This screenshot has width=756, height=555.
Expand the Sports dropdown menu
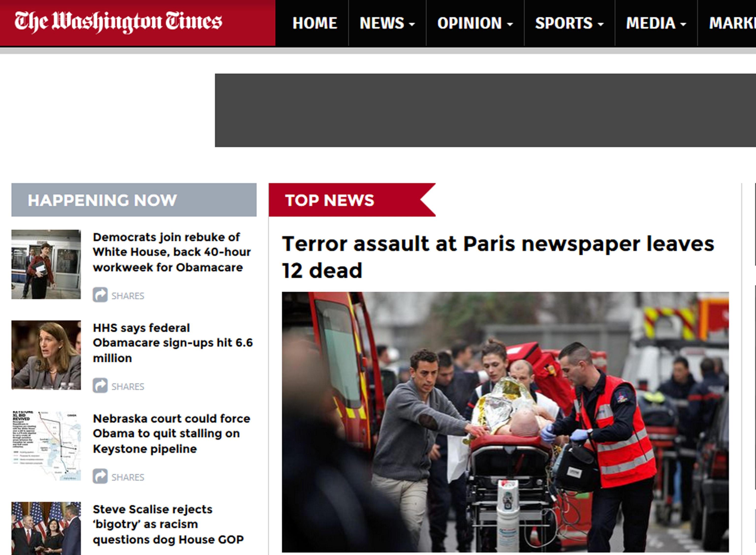point(569,23)
